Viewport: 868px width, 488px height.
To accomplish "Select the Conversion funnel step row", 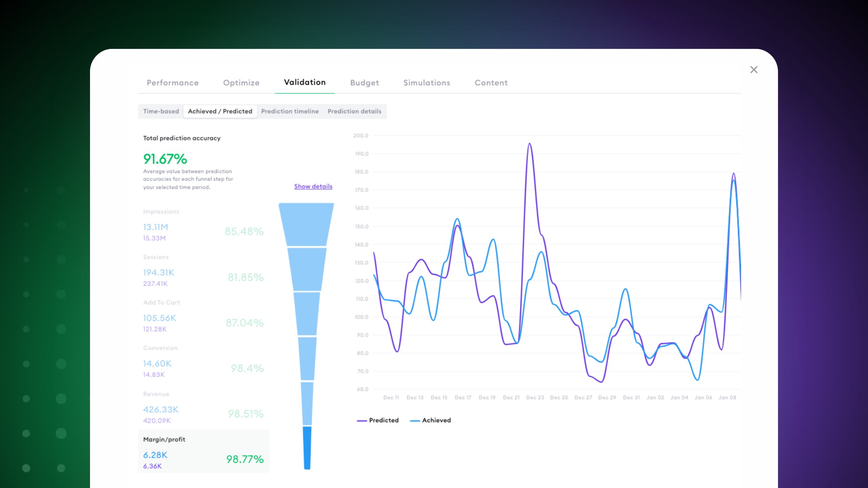I will (x=203, y=362).
